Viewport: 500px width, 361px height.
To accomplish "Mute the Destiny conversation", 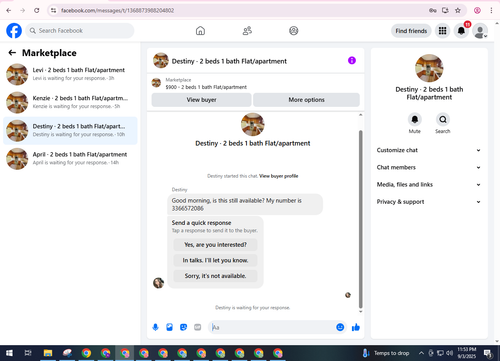I will click(x=415, y=119).
